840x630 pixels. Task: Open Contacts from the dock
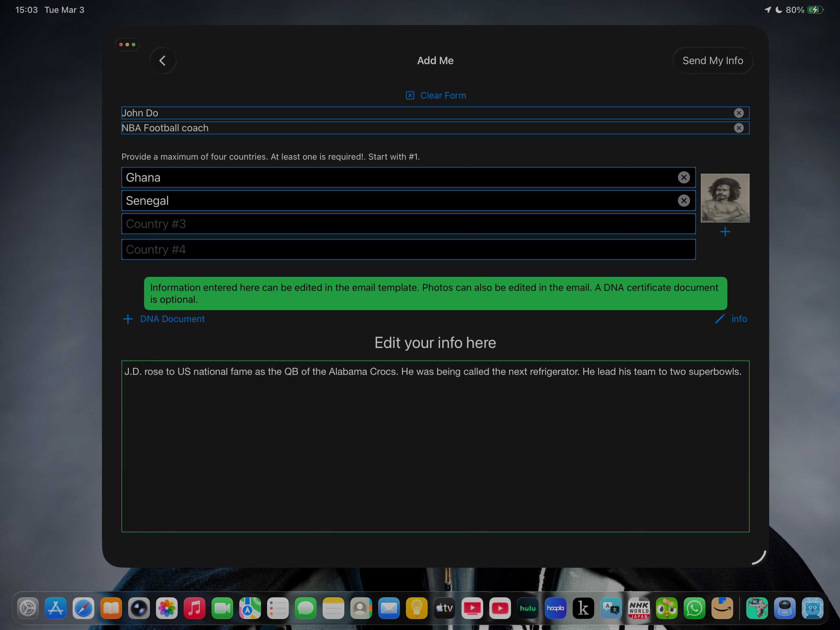361,608
